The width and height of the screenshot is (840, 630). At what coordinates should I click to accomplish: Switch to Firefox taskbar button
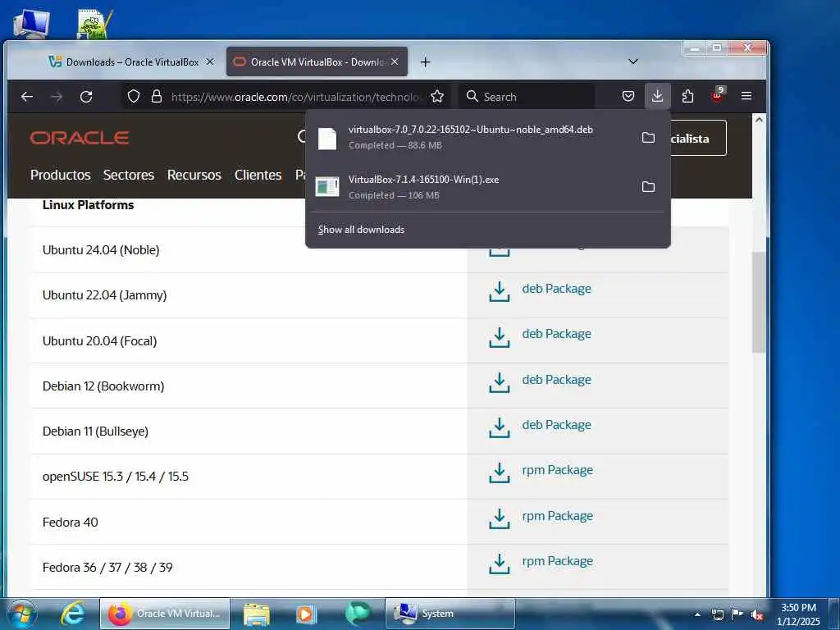[165, 614]
